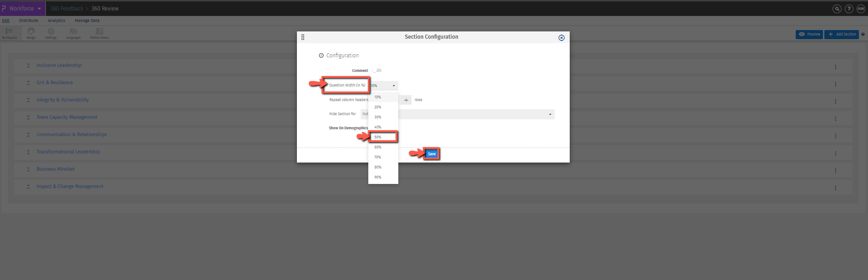Click the Add Section button
The width and height of the screenshot is (868, 280).
[x=842, y=34]
